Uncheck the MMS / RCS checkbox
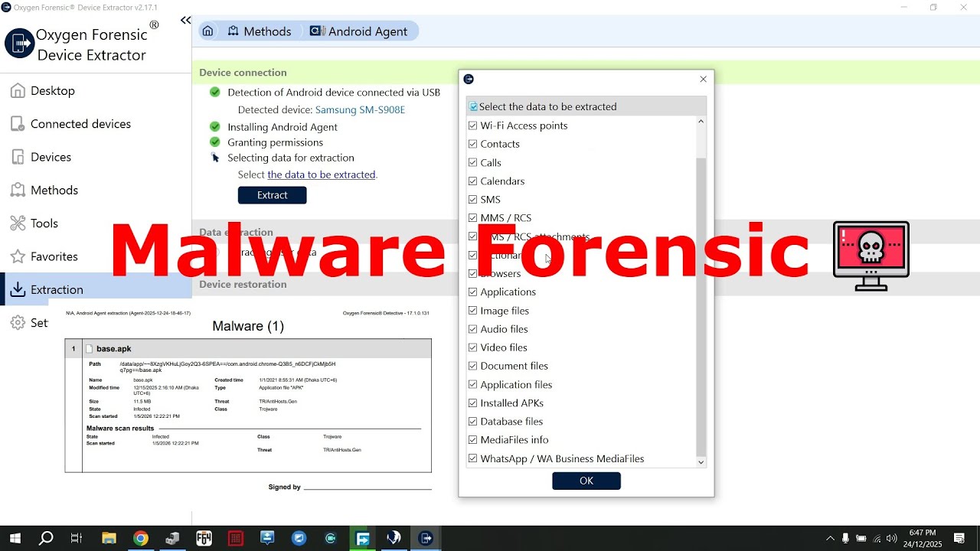The height and width of the screenshot is (551, 980). pyautogui.click(x=473, y=218)
